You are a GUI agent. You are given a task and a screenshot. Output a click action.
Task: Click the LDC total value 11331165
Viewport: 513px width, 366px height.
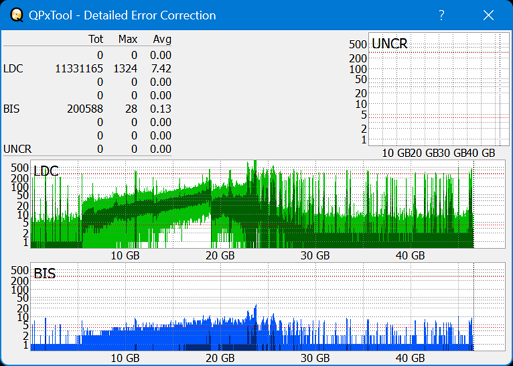tap(79, 69)
